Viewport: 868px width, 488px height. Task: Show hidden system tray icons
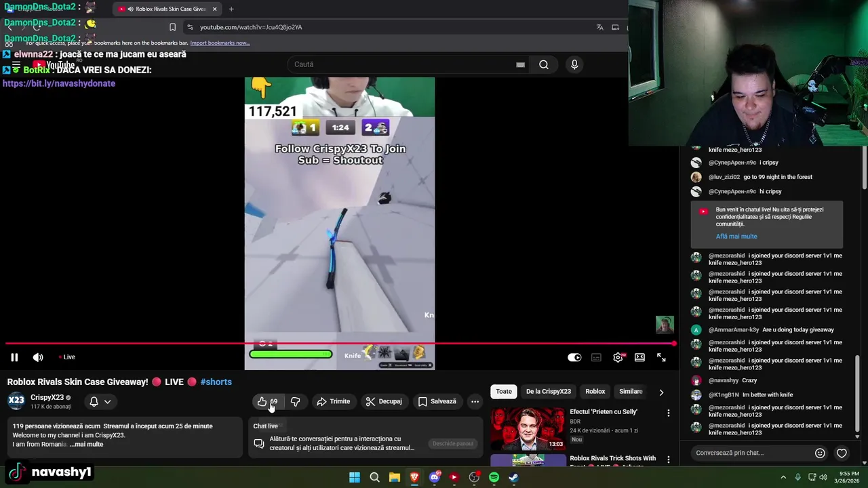pos(783,477)
